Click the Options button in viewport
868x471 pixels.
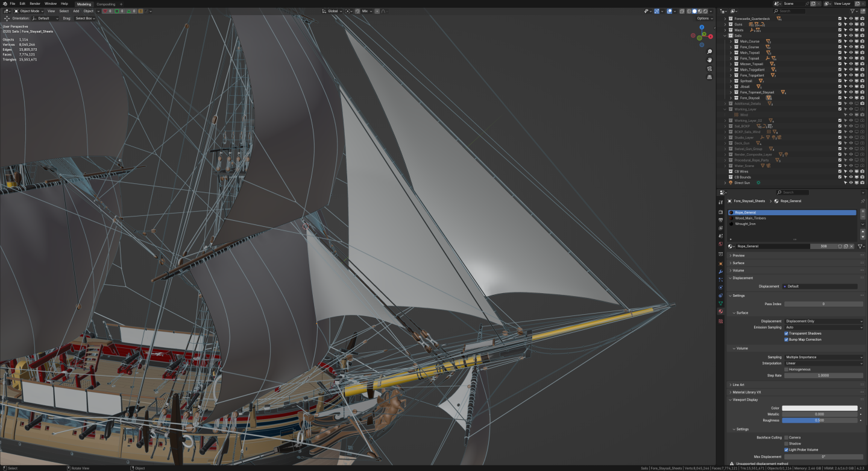click(704, 19)
